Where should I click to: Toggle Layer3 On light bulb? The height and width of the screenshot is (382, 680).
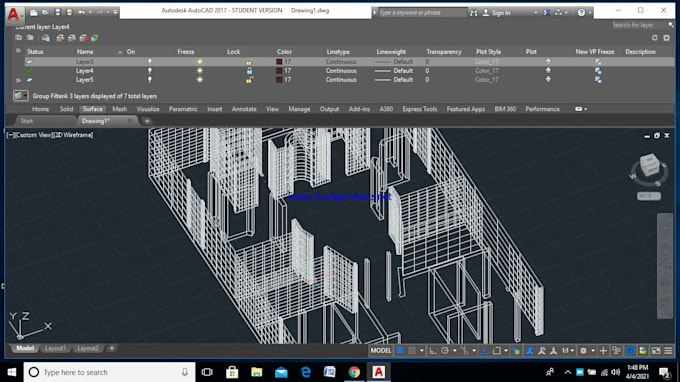150,62
